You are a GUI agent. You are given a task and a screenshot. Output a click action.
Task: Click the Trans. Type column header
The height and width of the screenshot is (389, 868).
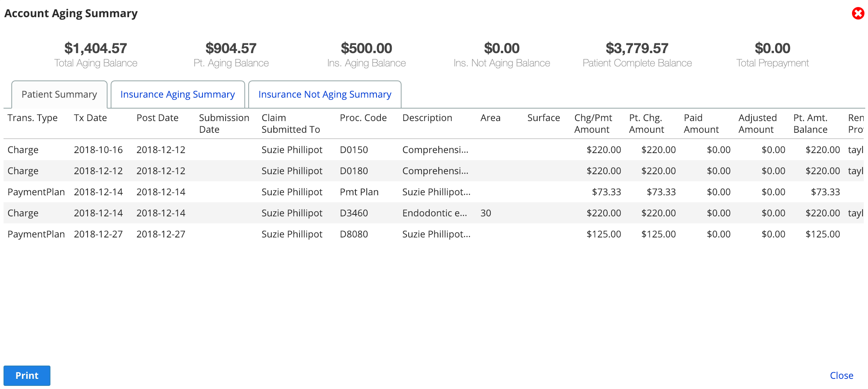tap(32, 118)
